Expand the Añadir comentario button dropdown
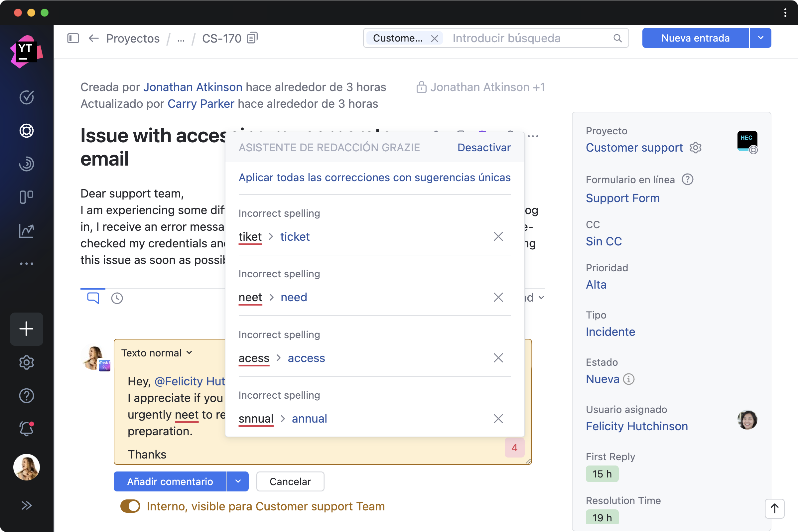 coord(237,481)
